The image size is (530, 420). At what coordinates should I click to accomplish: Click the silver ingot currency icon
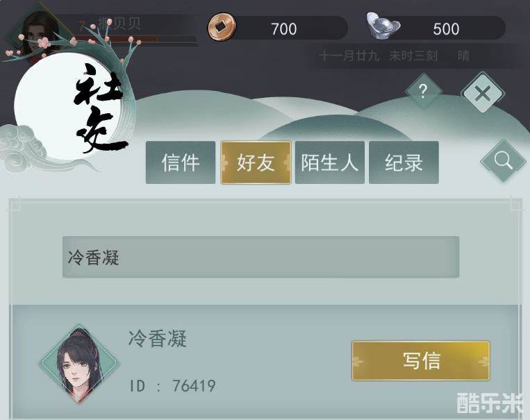[x=383, y=26]
